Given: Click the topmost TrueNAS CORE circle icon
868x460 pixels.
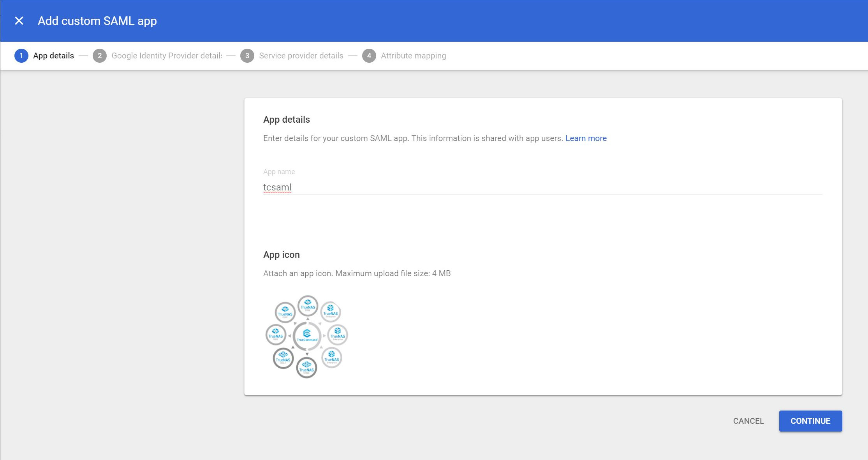Looking at the screenshot, I should coord(307,306).
